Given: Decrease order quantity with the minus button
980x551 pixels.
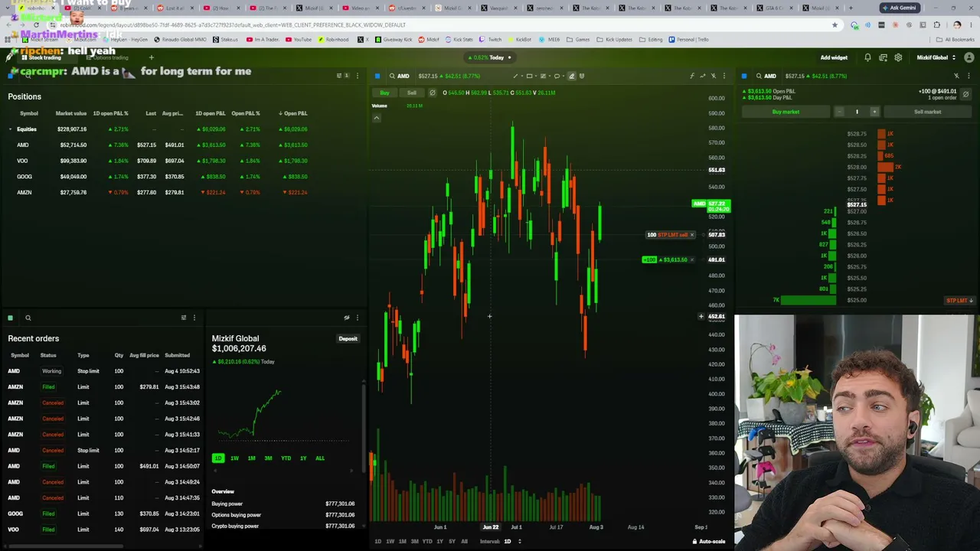Looking at the screenshot, I should click(x=839, y=112).
